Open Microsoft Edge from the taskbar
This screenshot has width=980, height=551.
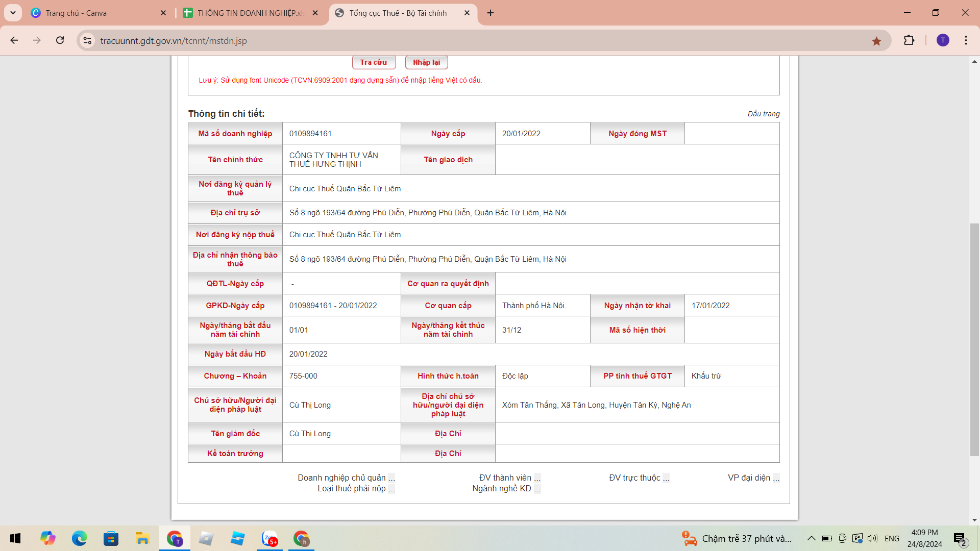[x=79, y=538]
